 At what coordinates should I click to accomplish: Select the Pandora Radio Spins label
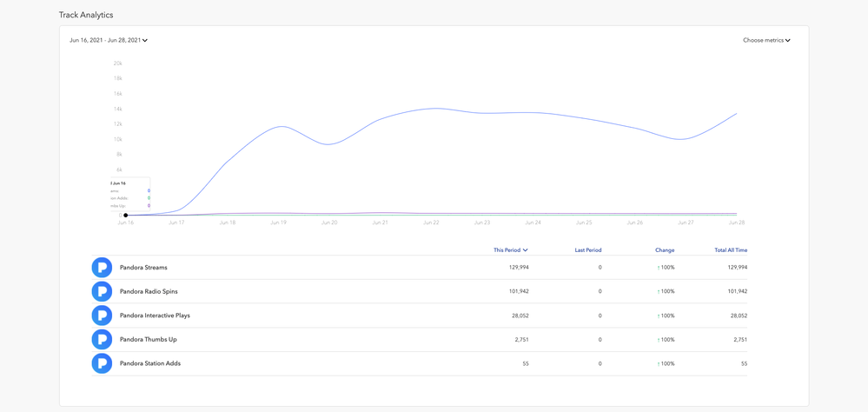(149, 291)
